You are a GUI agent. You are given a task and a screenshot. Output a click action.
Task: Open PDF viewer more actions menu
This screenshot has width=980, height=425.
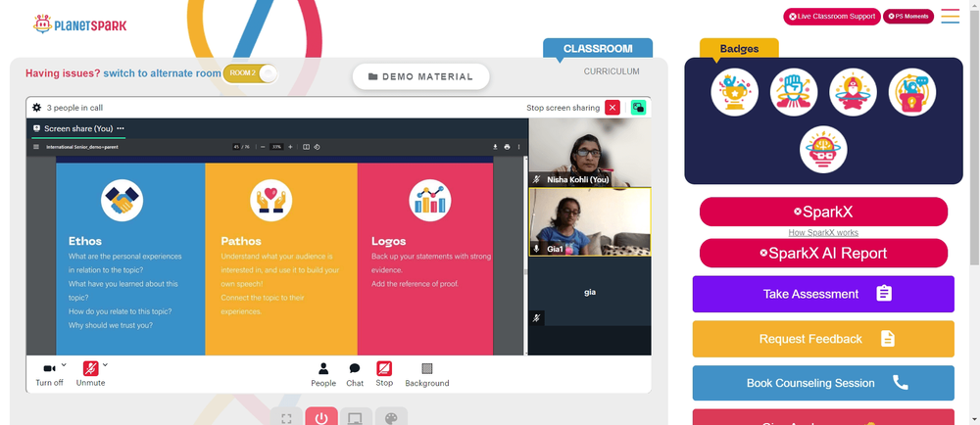tap(518, 147)
